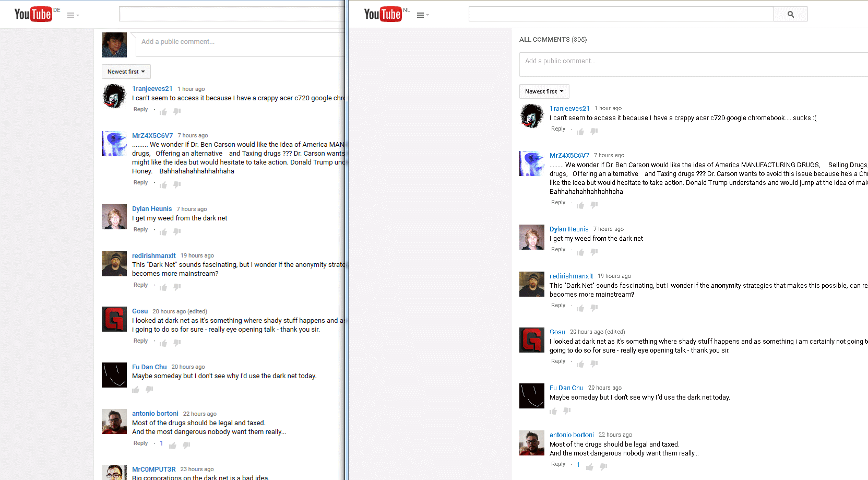
Task: Click Reply under MrZ4X5C6V7's comment in right window
Action: (x=558, y=203)
